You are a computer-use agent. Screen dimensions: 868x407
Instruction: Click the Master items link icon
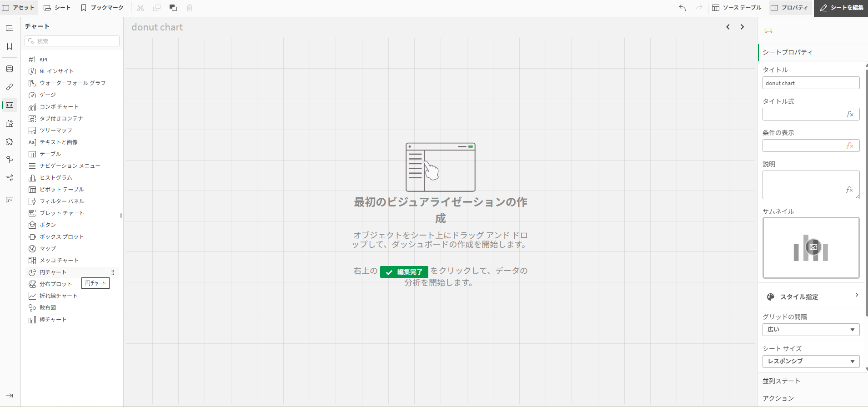(10, 87)
